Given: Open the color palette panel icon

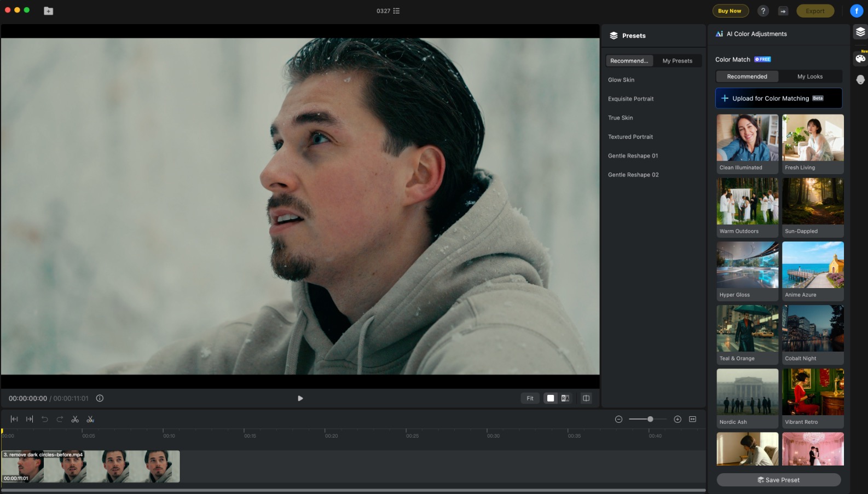Looking at the screenshot, I should point(860,59).
